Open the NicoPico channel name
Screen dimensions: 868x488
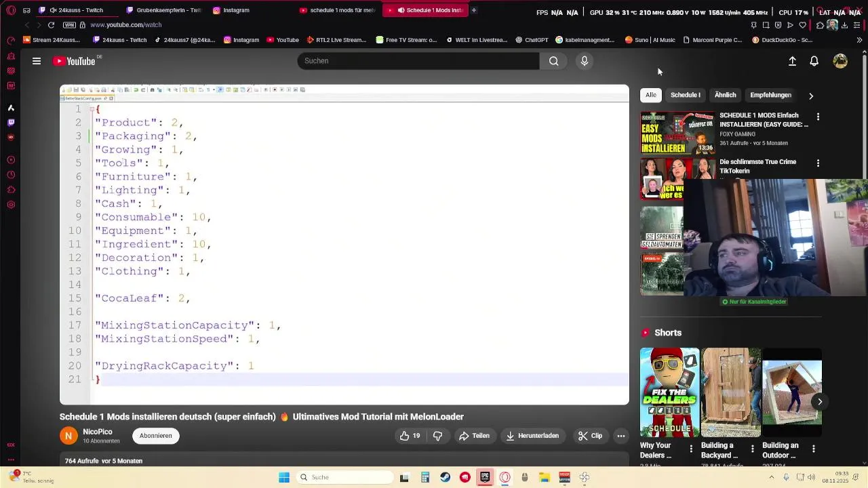click(98, 432)
